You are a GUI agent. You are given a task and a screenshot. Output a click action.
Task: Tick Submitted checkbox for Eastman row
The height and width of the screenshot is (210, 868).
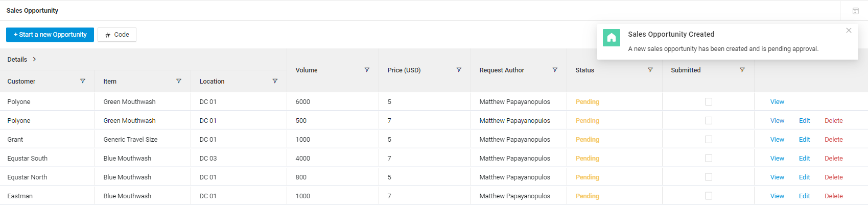(x=709, y=196)
